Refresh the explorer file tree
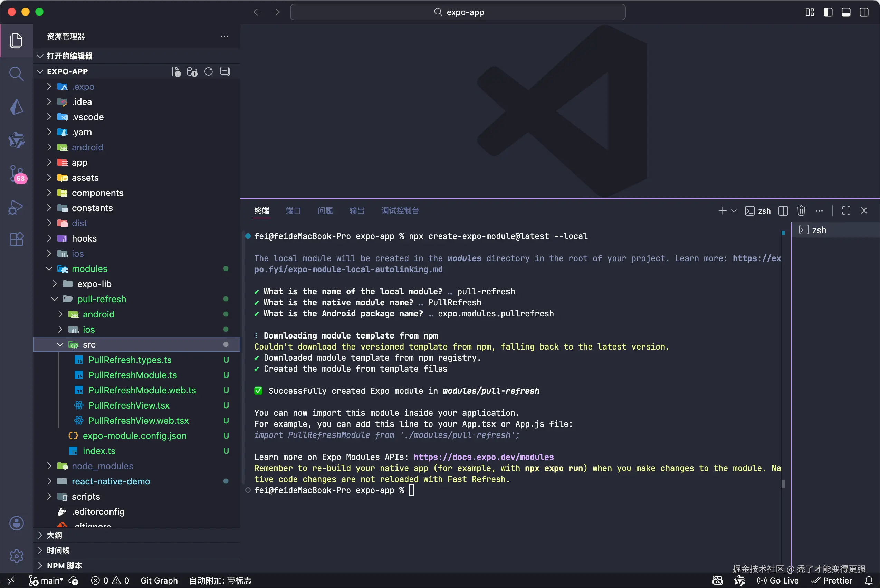Screen dimensions: 880x588 [x=209, y=72]
